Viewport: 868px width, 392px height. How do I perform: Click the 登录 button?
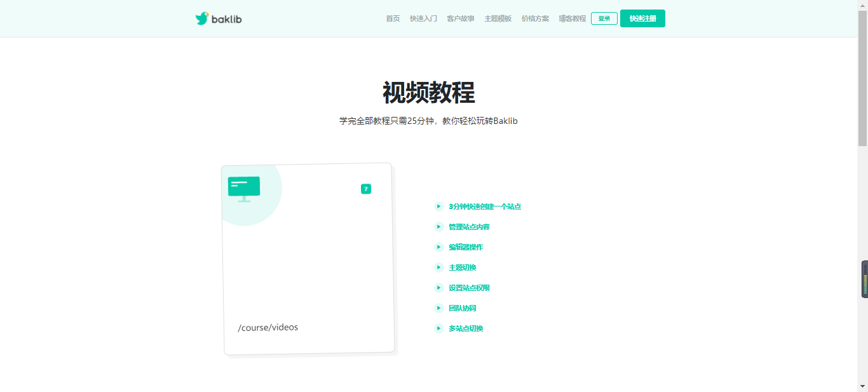pos(604,18)
